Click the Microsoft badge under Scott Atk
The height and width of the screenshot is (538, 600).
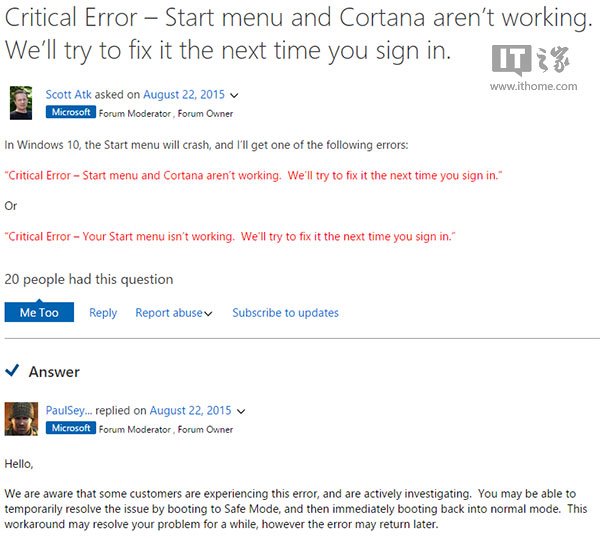point(71,112)
